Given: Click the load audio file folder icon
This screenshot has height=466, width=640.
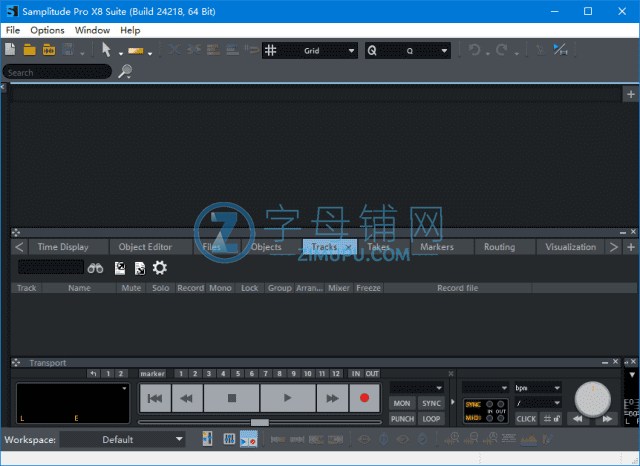Looking at the screenshot, I should [49, 50].
